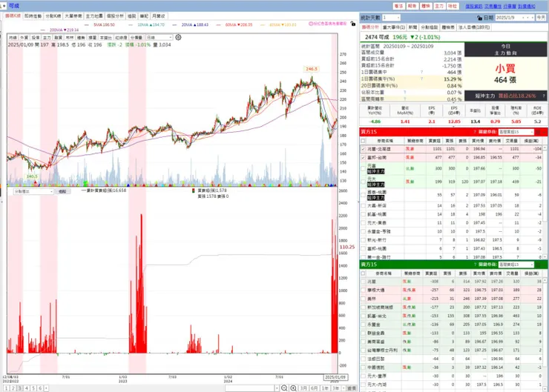The width and height of the screenshot is (549, 392).
Task: Set chart range to 6月
Action: 314,388
